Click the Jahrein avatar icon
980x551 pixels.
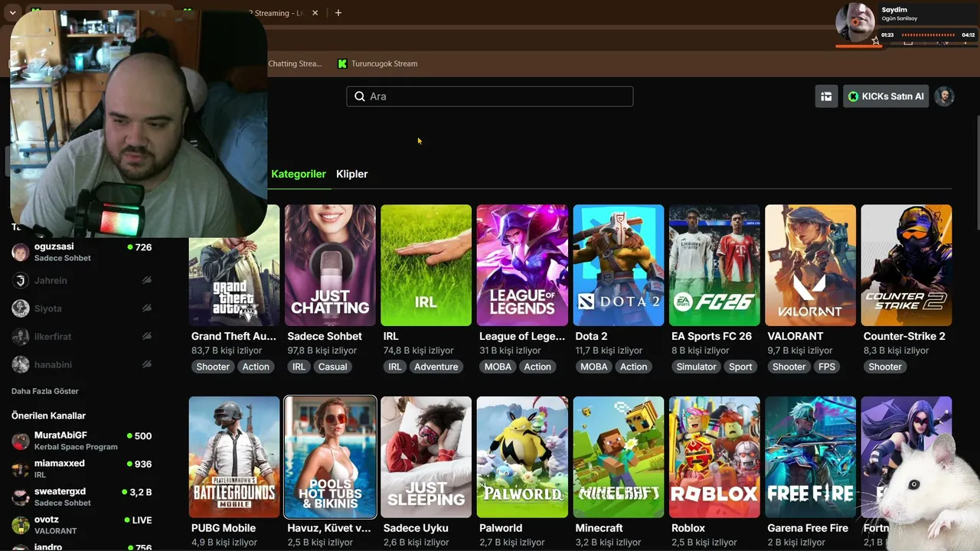[x=21, y=281]
